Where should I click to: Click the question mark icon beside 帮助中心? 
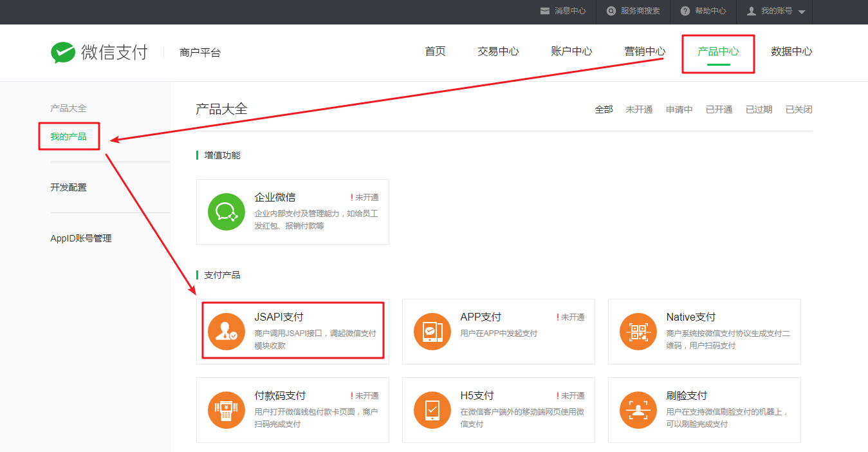pos(685,11)
